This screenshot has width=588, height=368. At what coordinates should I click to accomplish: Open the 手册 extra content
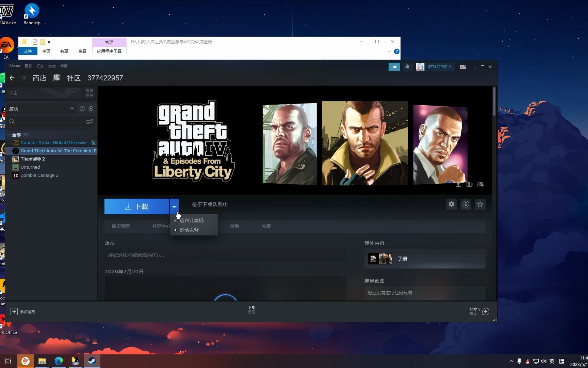tap(425, 259)
